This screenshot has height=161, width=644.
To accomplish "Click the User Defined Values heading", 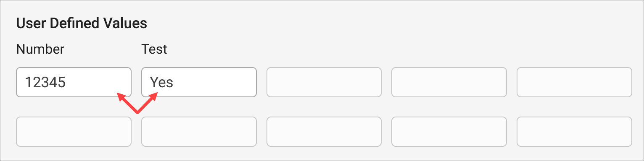I will (82, 23).
